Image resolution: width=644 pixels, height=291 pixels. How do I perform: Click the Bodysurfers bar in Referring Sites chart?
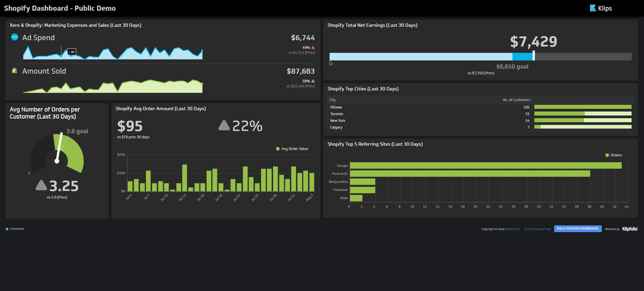tap(363, 182)
